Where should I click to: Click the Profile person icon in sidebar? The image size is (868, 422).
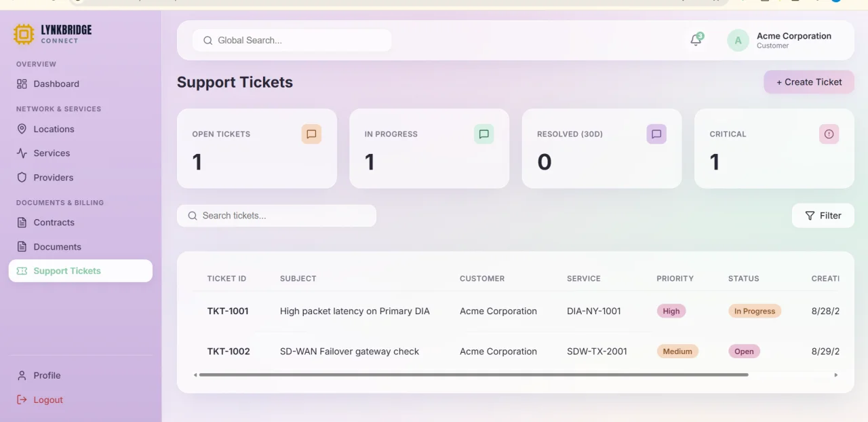[22, 375]
